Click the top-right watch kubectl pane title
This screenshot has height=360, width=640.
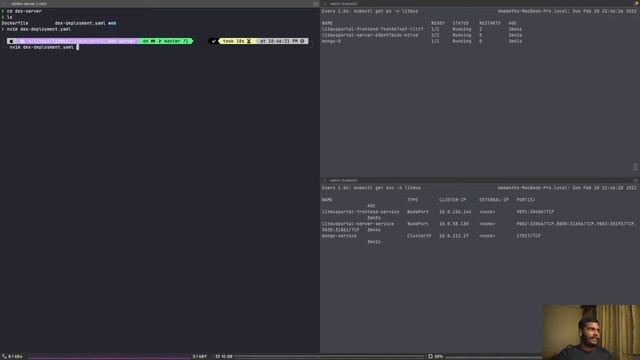(x=343, y=4)
